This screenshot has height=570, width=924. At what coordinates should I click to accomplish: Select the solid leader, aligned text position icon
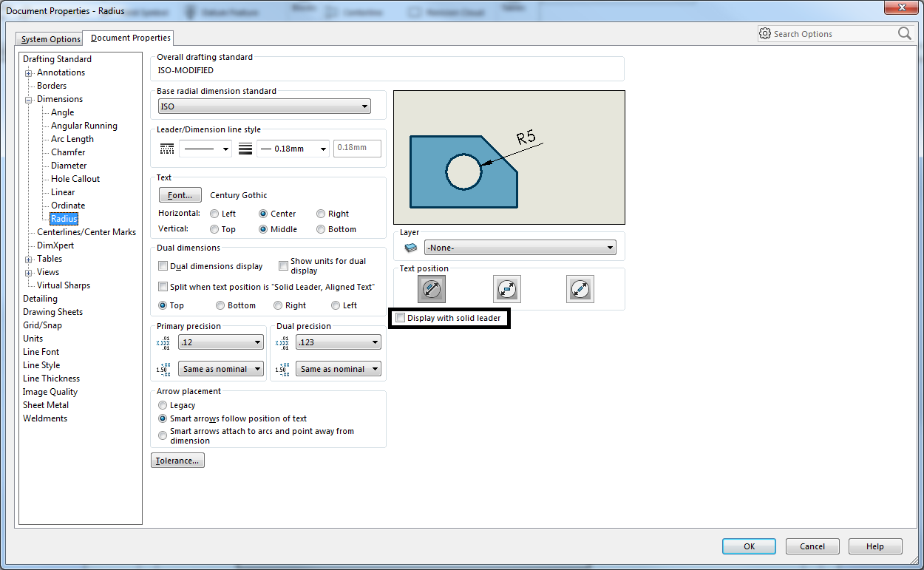tap(432, 289)
